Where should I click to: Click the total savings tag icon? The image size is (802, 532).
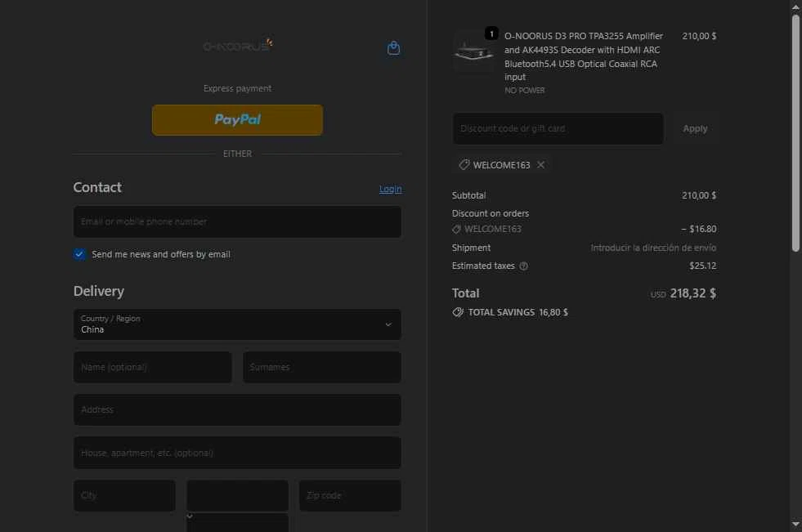[458, 311]
